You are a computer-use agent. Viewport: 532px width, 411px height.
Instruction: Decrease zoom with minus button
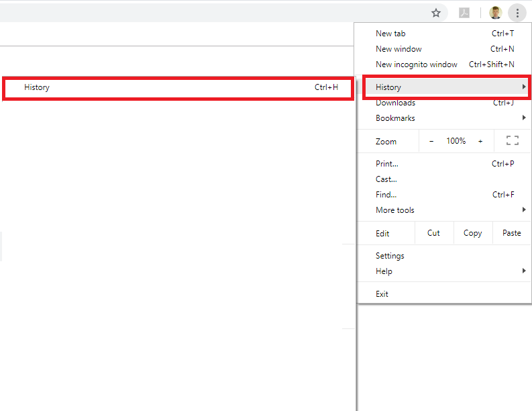click(x=431, y=141)
